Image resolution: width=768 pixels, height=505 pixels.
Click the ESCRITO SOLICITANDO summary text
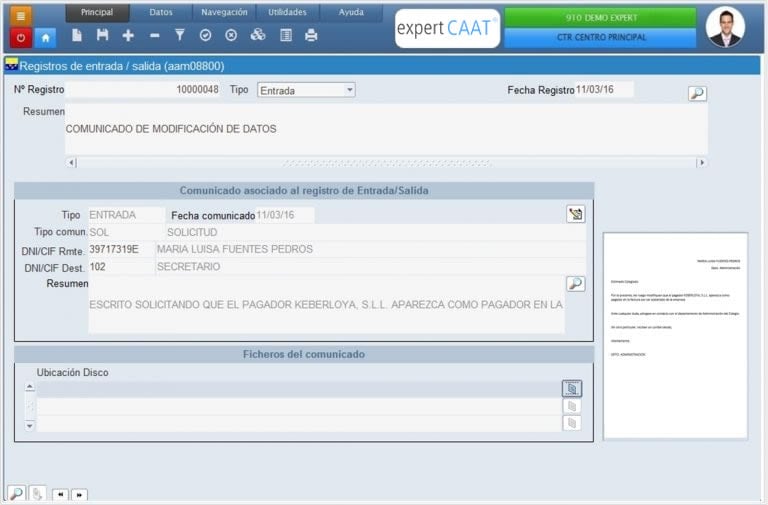326,305
